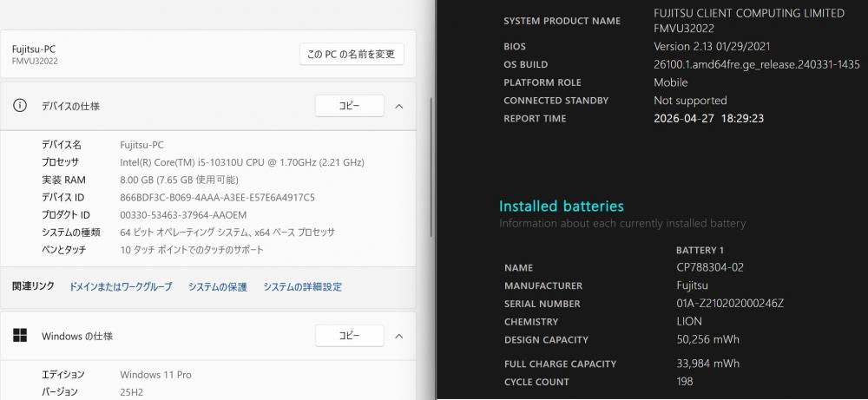Select the プロダクト ID value 00330-53463-37964-AAOEM
Viewport: 868px width, 400px height.
(x=183, y=214)
